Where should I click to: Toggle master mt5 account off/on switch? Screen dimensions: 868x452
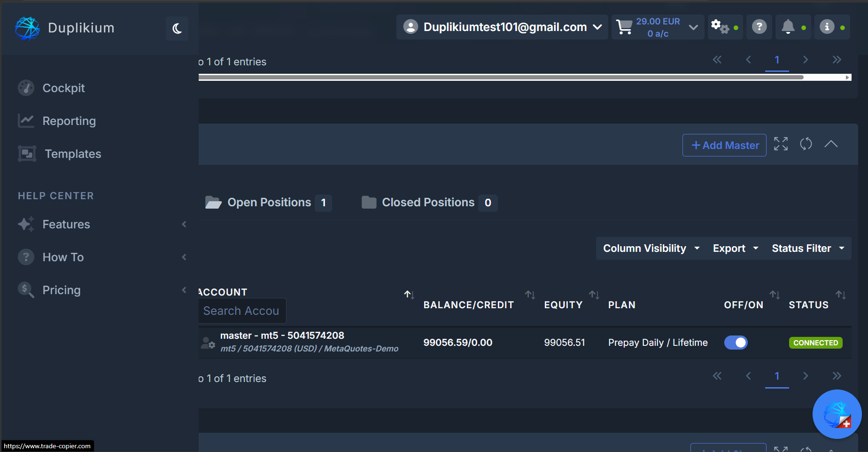pyautogui.click(x=736, y=343)
